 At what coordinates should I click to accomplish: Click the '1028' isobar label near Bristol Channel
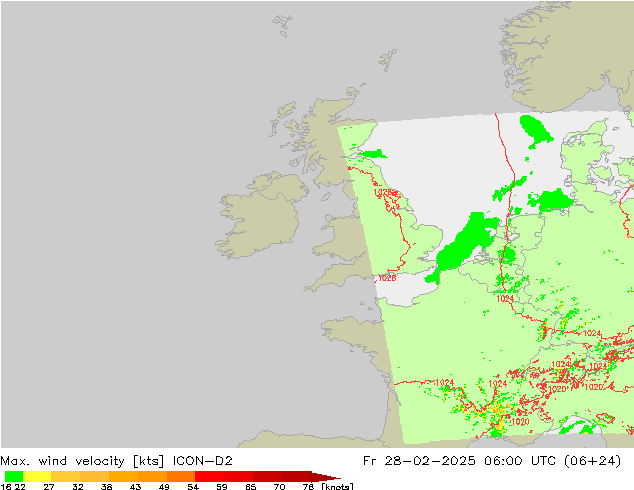(x=387, y=278)
